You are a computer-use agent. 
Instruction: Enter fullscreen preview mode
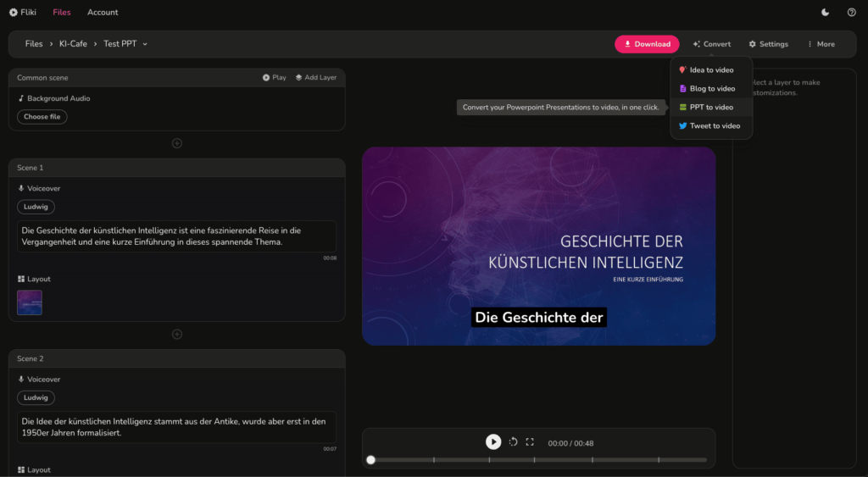coord(530,442)
